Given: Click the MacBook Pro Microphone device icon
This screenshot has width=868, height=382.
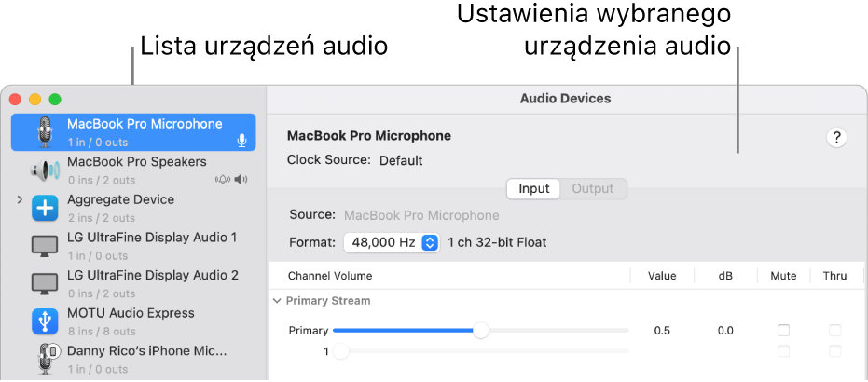Looking at the screenshot, I should (x=45, y=132).
